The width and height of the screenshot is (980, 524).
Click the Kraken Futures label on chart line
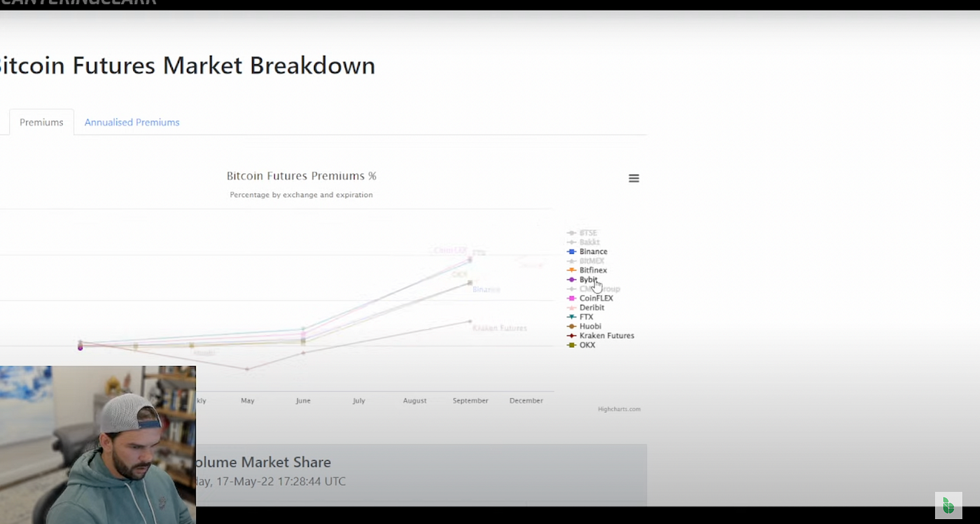pyautogui.click(x=500, y=328)
